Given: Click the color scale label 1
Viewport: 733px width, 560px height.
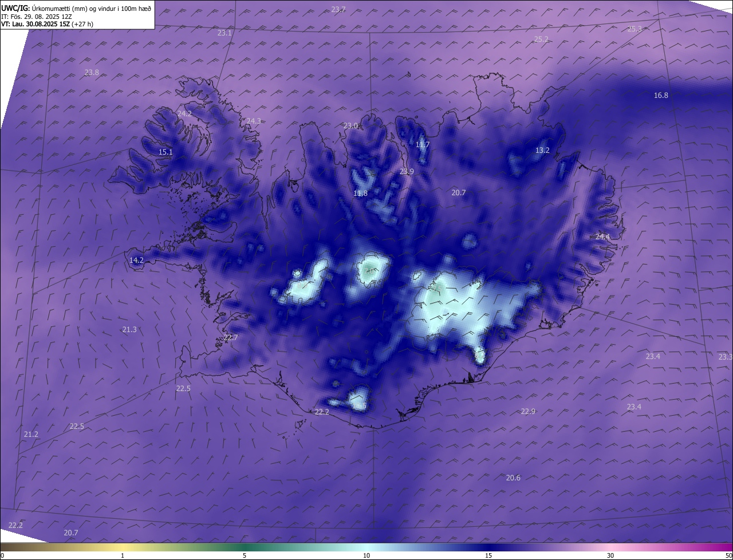Looking at the screenshot, I should (x=123, y=555).
